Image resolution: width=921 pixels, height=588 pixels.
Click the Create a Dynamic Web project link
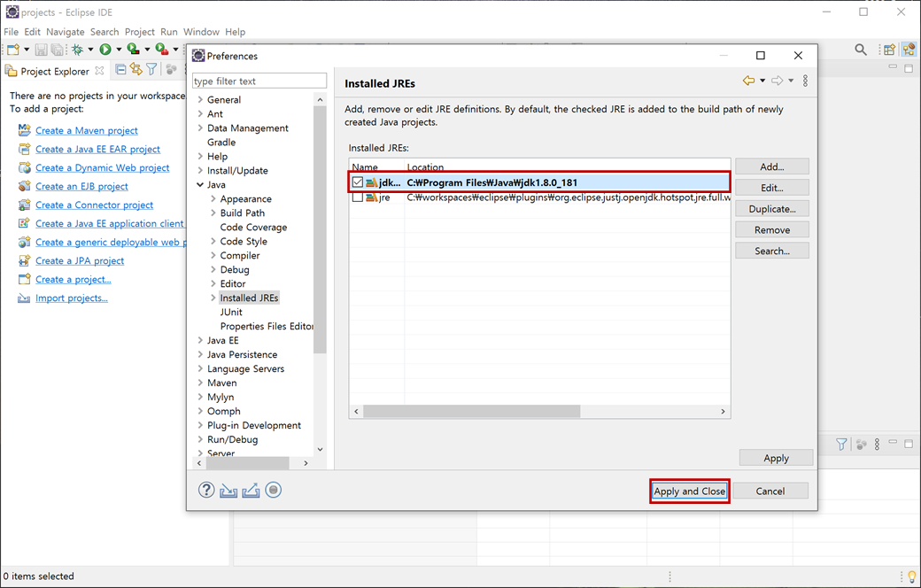pyautogui.click(x=102, y=167)
